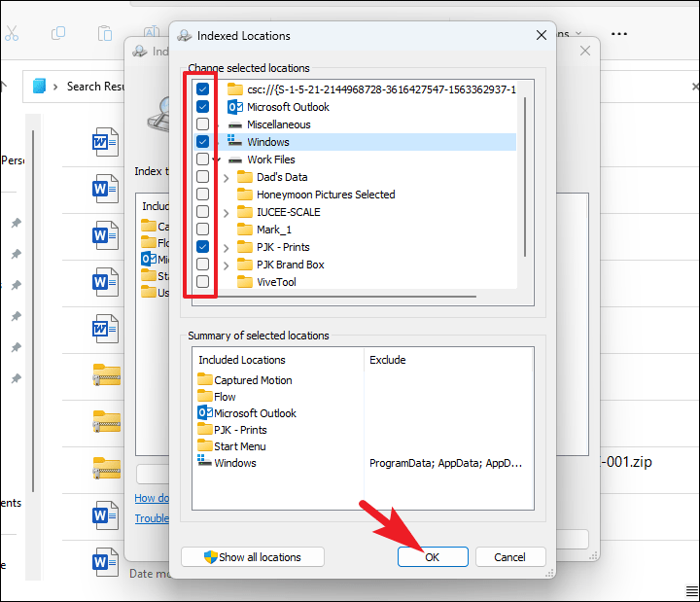
Task: Click the ViveTool folder icon
Action: (245, 282)
